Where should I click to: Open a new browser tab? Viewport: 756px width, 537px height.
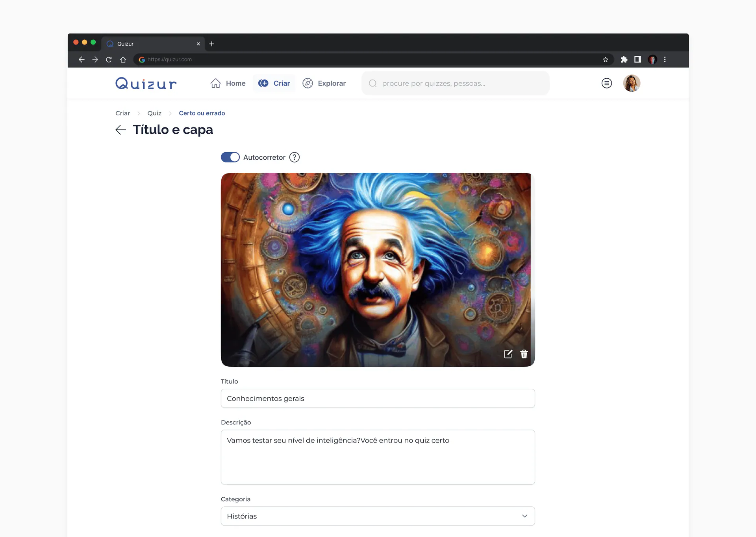point(212,44)
